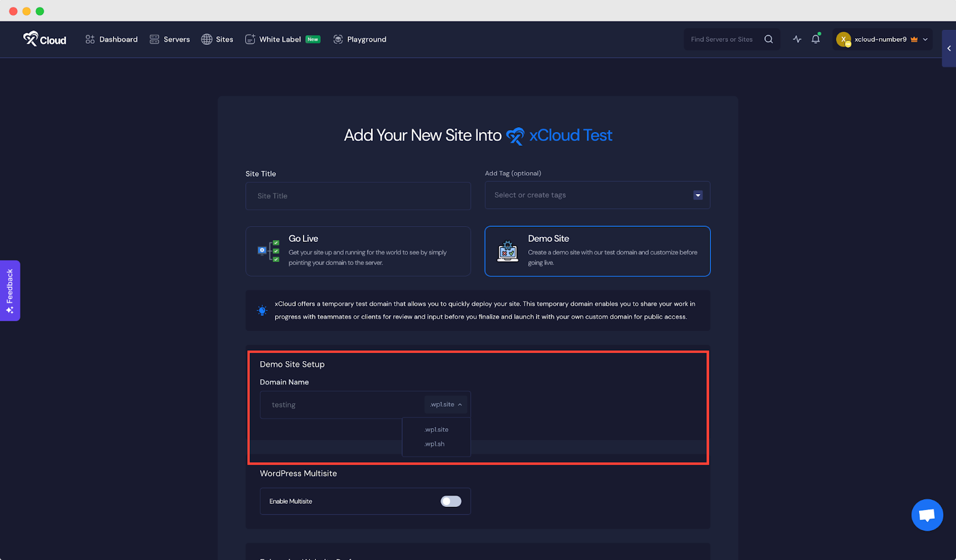Select the Demo Site option
Viewport: 956px width, 560px height.
pyautogui.click(x=596, y=251)
